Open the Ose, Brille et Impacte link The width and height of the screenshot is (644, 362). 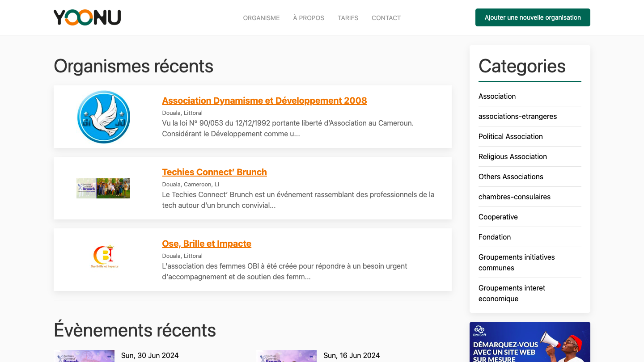(207, 244)
